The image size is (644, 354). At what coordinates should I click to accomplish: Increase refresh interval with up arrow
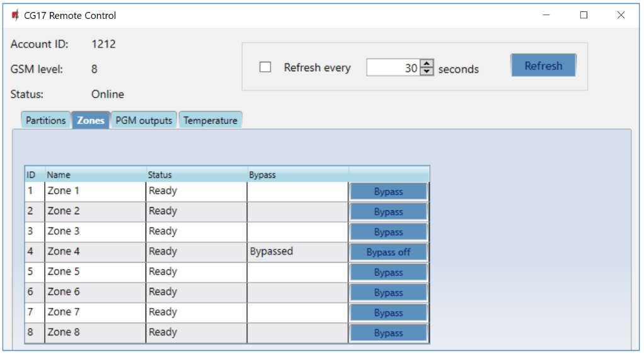[x=427, y=64]
